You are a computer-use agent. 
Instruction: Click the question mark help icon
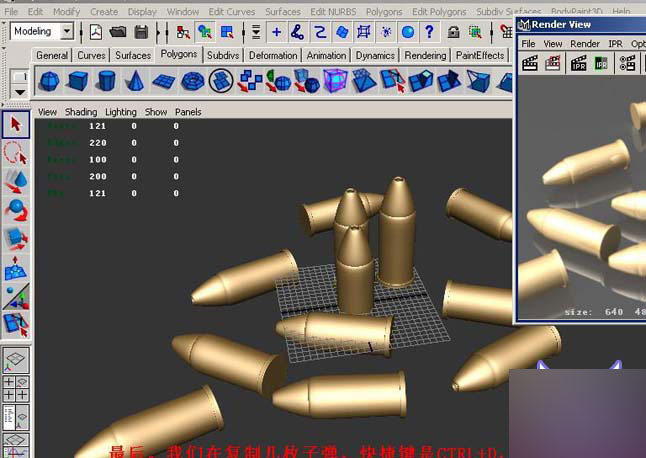(429, 32)
